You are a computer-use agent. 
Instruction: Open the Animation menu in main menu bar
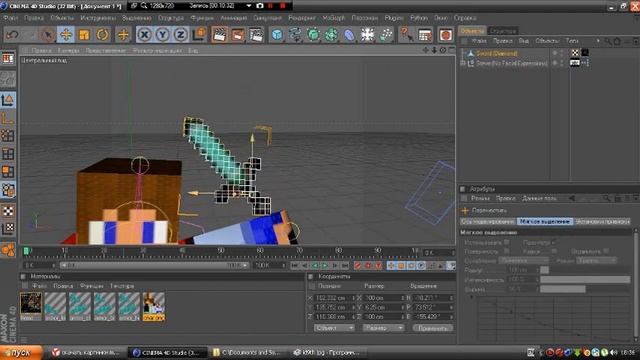click(233, 18)
